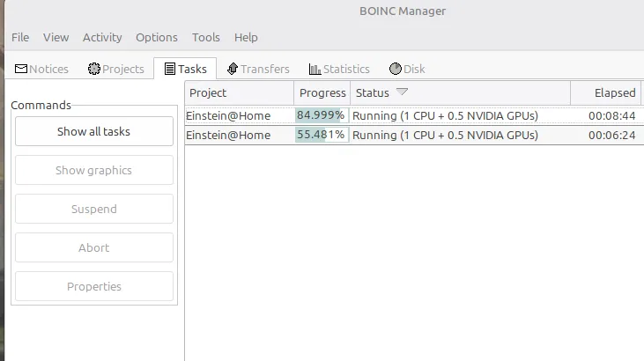Image resolution: width=644 pixels, height=361 pixels.
Task: Click the Projects gear icon
Action: coord(94,69)
